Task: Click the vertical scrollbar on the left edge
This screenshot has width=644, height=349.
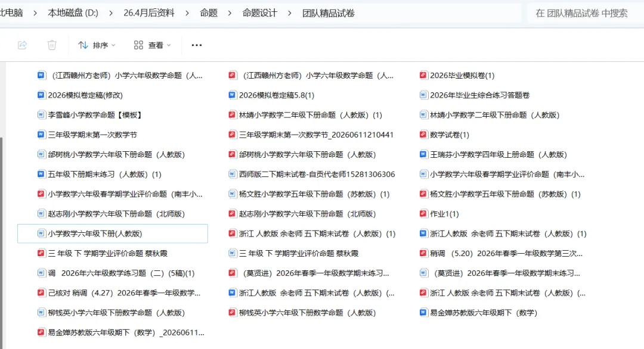Action: click(1, 243)
